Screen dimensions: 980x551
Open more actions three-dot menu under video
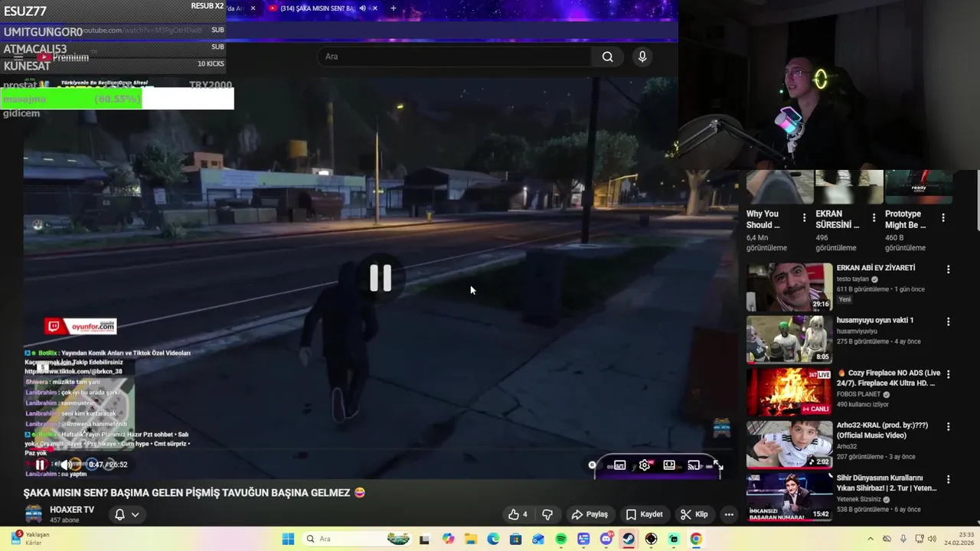pyautogui.click(x=729, y=514)
